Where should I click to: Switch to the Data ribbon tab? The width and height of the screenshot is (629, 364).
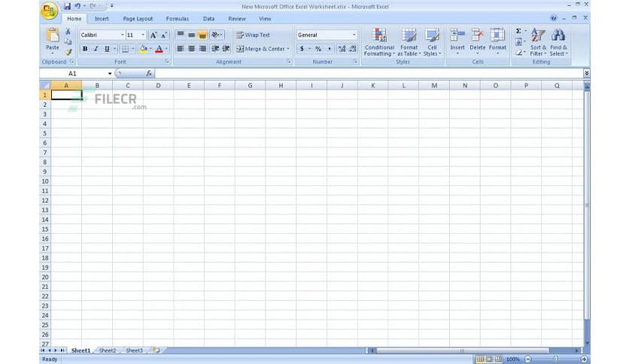click(x=208, y=19)
